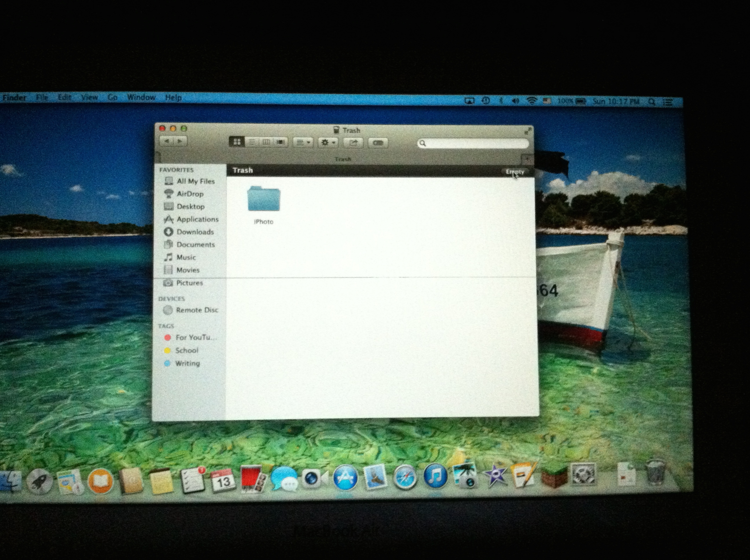This screenshot has height=560, width=750.
Task: Open AirDrop in the sidebar
Action: click(x=190, y=194)
